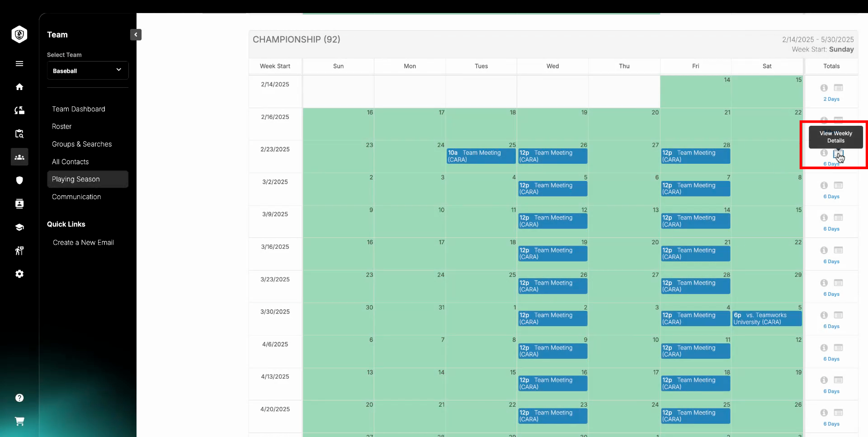View weekly details for week 3/23/2025
The height and width of the screenshot is (437, 868).
tap(839, 283)
